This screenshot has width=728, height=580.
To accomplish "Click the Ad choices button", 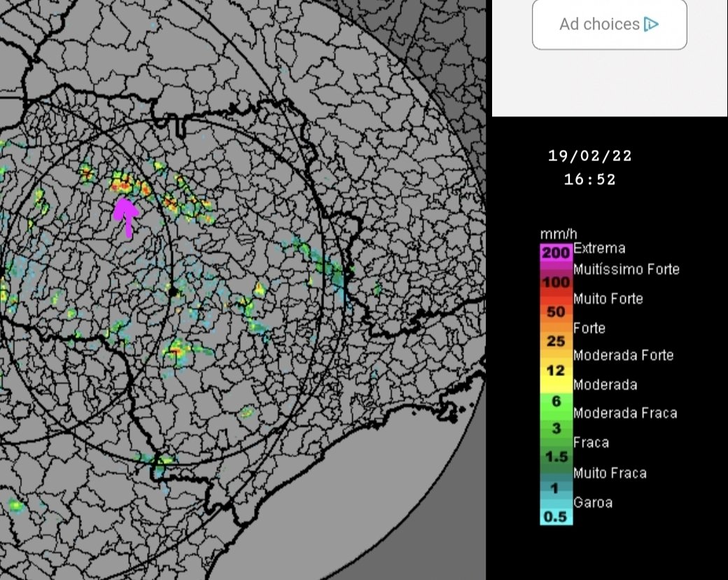I will (x=609, y=24).
